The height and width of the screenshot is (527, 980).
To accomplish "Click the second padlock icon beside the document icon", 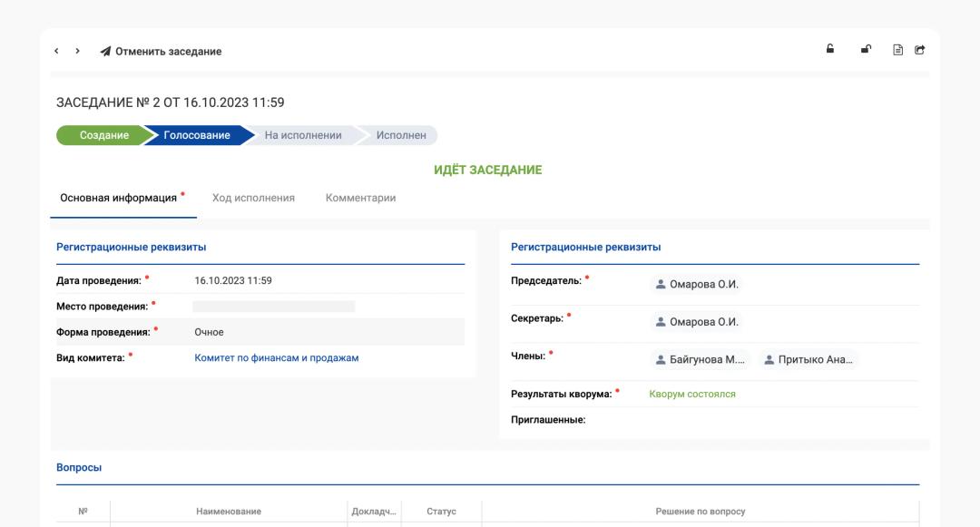I will (867, 51).
